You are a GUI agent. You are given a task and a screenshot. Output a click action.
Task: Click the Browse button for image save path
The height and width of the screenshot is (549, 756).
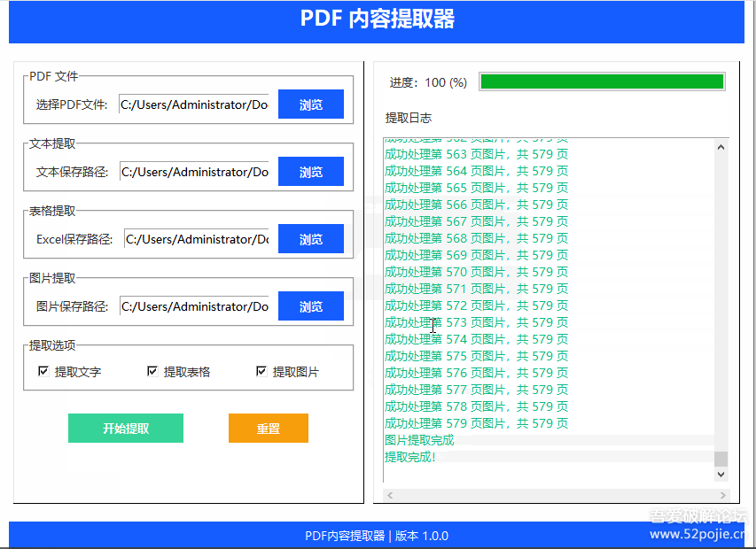click(311, 306)
